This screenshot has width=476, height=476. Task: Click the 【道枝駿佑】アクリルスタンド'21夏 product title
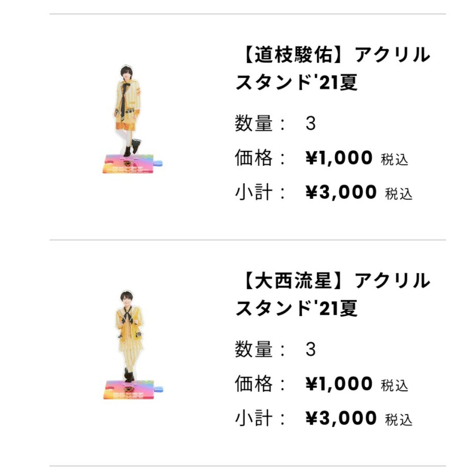coord(333,69)
